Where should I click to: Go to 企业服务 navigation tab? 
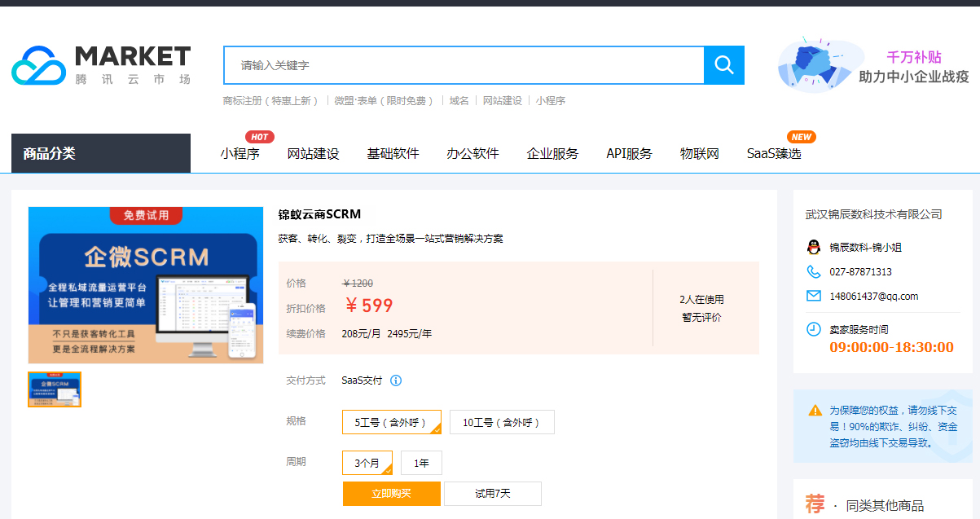click(552, 153)
